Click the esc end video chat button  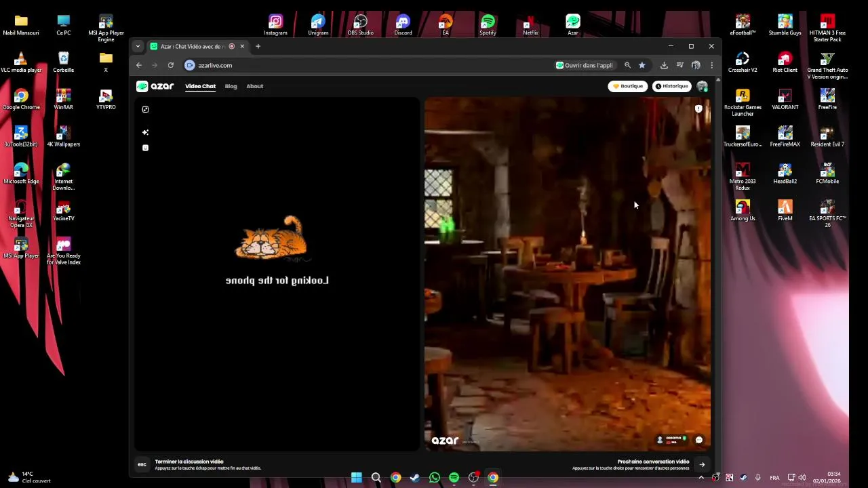click(142, 464)
